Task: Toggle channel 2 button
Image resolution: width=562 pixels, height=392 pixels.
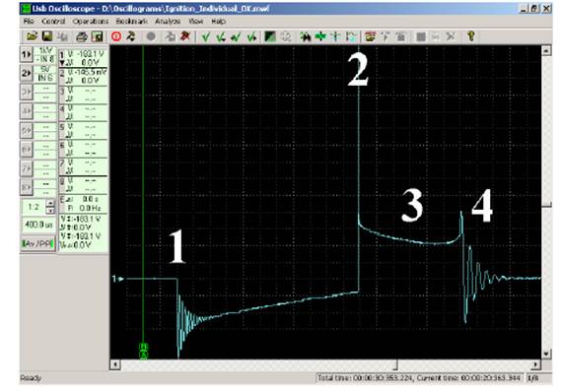Action: (27, 74)
